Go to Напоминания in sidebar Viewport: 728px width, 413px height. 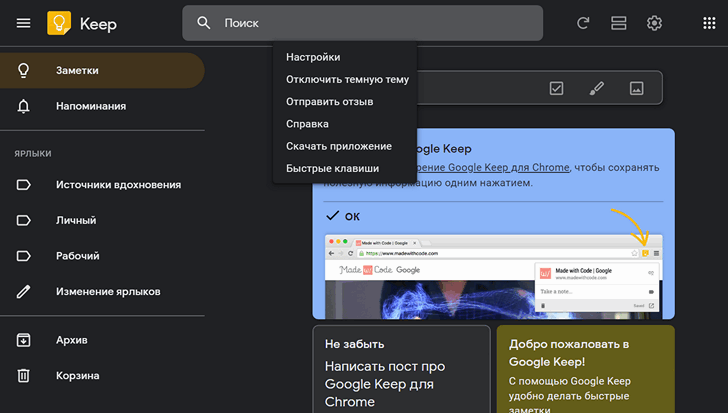pyautogui.click(x=102, y=106)
